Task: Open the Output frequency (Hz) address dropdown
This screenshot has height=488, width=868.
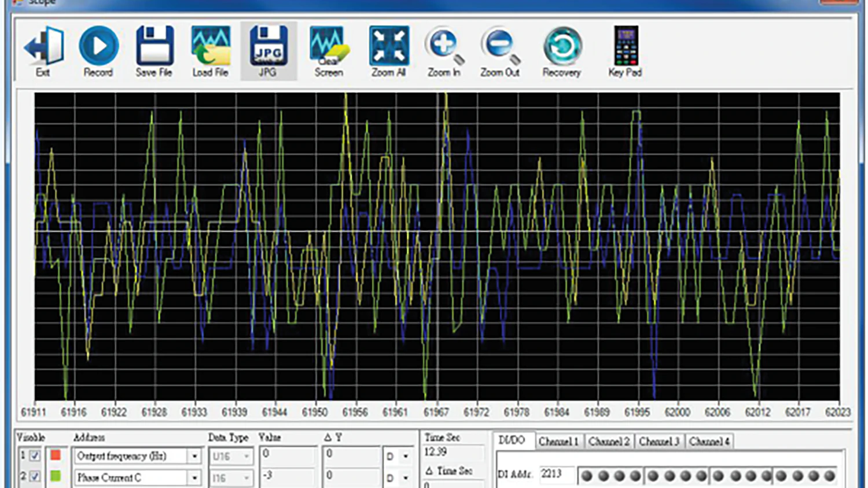Action: tap(194, 456)
